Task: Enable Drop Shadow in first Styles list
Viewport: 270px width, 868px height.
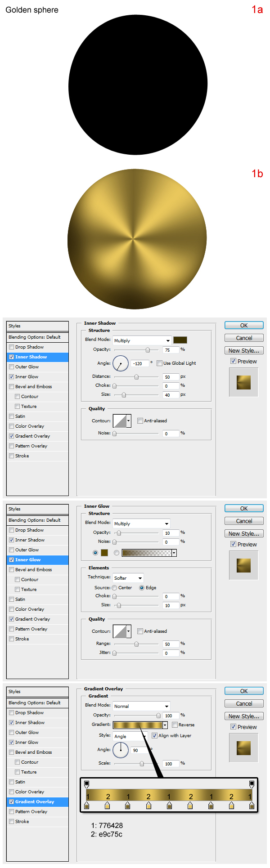Action: [x=12, y=347]
